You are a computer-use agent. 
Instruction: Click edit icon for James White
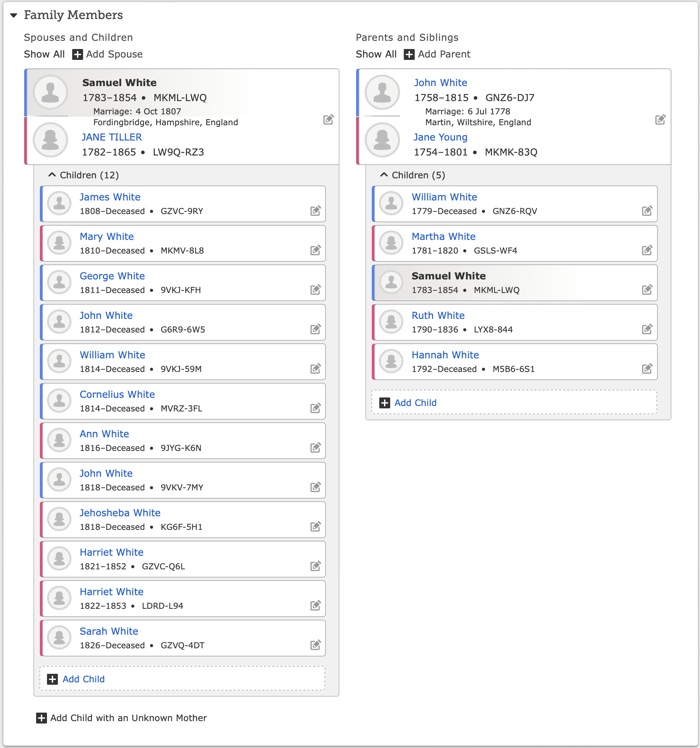(315, 211)
